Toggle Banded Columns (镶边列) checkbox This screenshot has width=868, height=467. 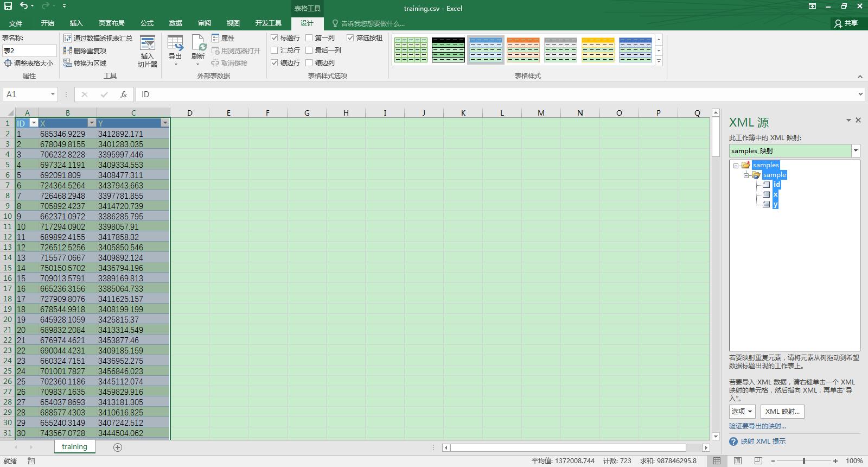309,63
